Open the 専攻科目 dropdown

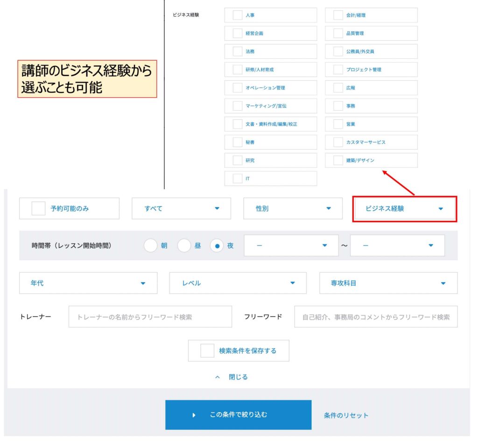click(x=388, y=283)
